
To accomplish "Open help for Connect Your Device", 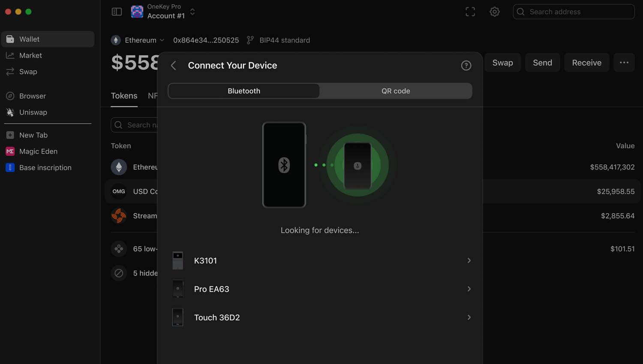I will tap(466, 66).
